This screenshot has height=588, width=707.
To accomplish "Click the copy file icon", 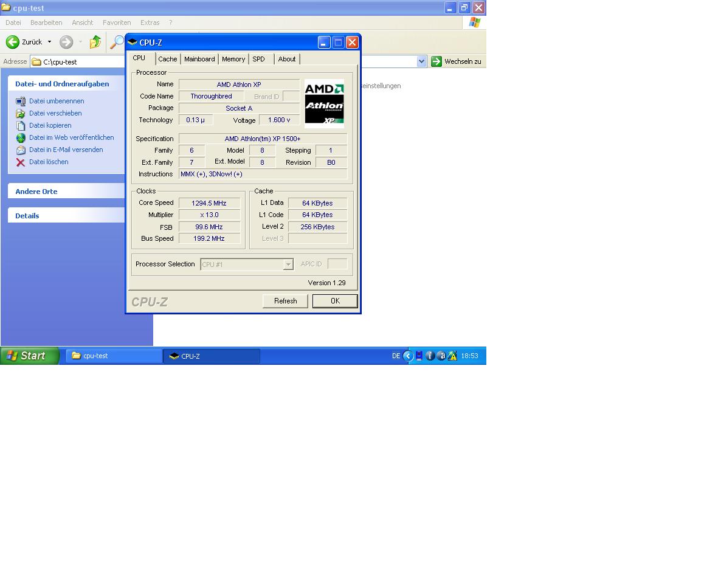I will pos(21,126).
